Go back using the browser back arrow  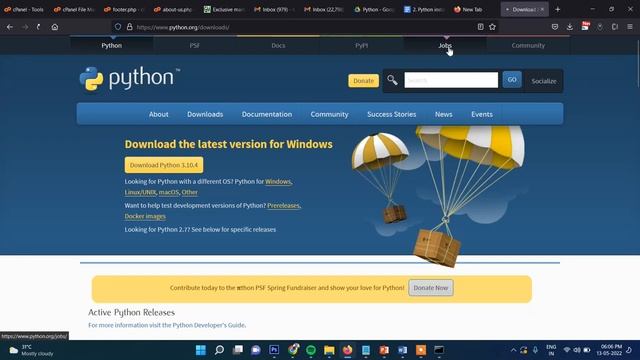10,27
